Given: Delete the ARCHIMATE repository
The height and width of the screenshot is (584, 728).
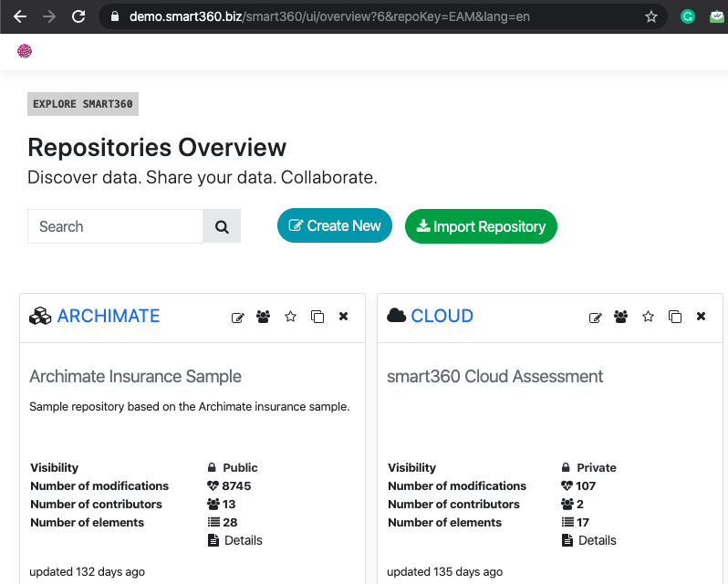Looking at the screenshot, I should click(344, 316).
